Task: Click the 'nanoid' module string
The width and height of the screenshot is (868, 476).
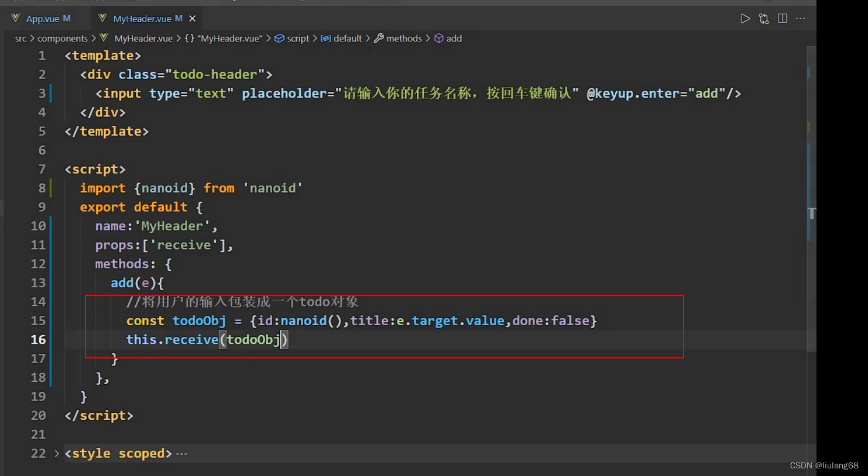Action: click(x=273, y=188)
